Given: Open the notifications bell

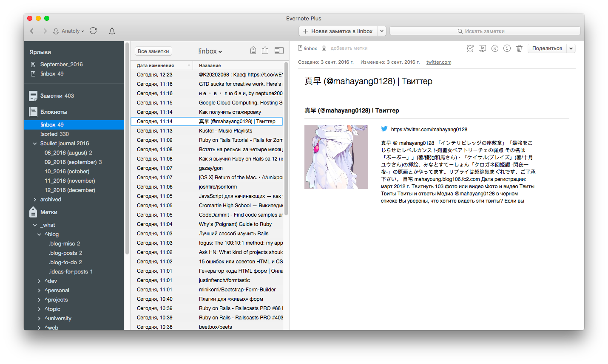Looking at the screenshot, I should [x=112, y=31].
